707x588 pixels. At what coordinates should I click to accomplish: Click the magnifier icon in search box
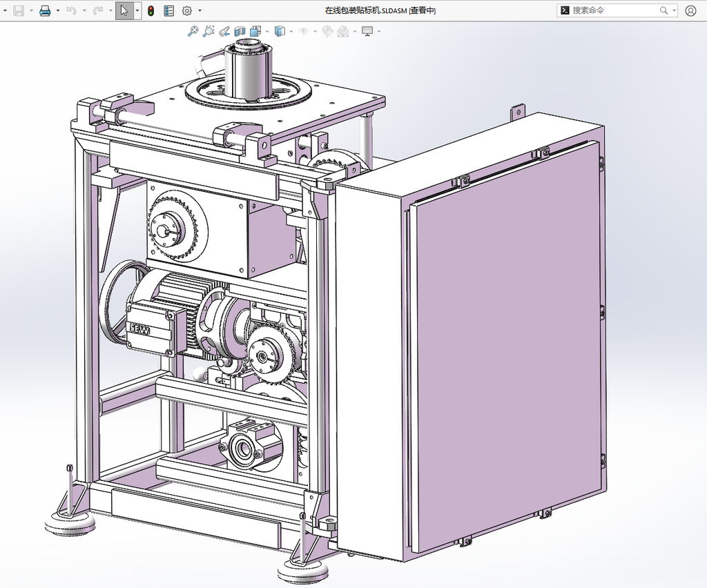[664, 10]
